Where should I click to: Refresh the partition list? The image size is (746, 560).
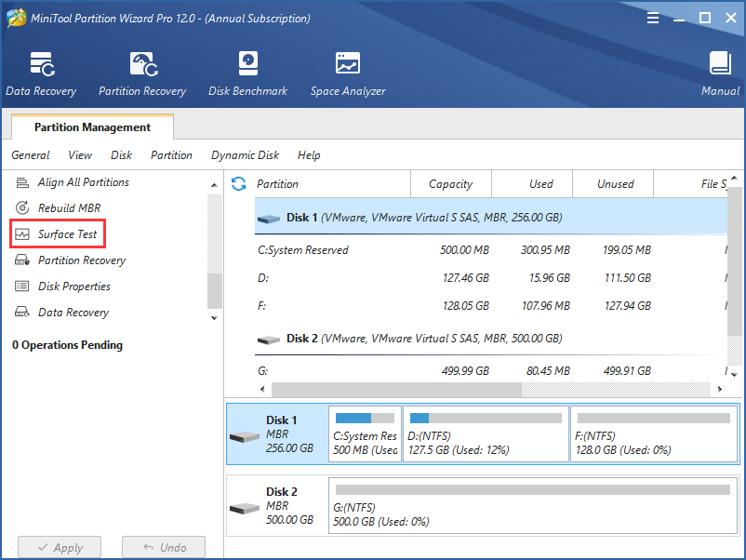click(x=238, y=183)
